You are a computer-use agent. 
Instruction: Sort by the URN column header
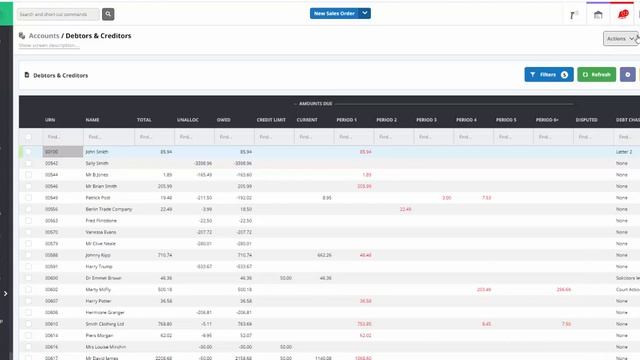coord(50,120)
